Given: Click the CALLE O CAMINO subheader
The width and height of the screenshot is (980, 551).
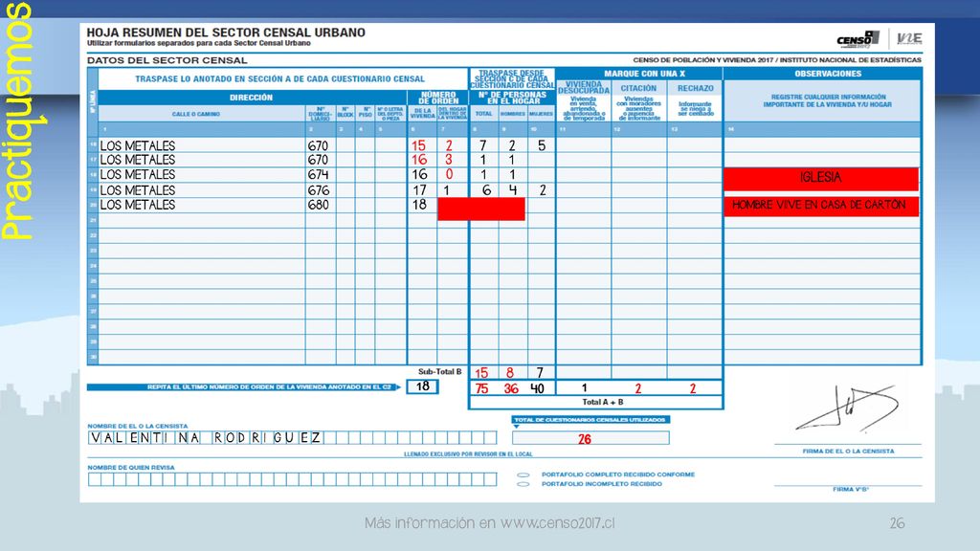Looking at the screenshot, I should 195,115.
